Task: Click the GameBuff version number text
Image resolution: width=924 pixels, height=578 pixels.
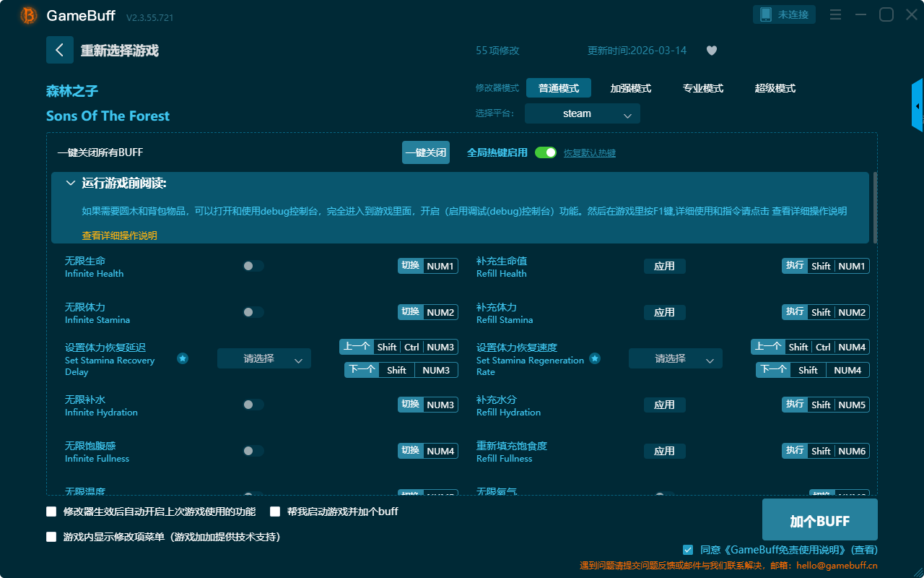Action: 149,17
